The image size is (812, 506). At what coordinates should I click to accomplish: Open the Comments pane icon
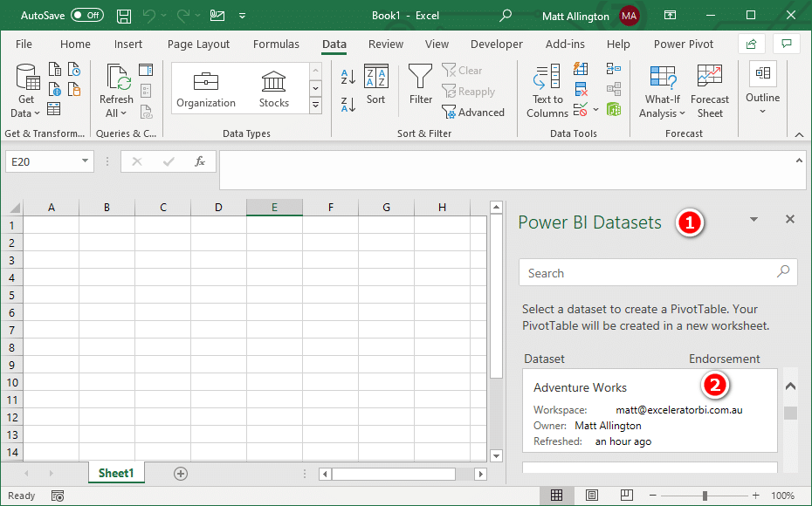coord(787,44)
